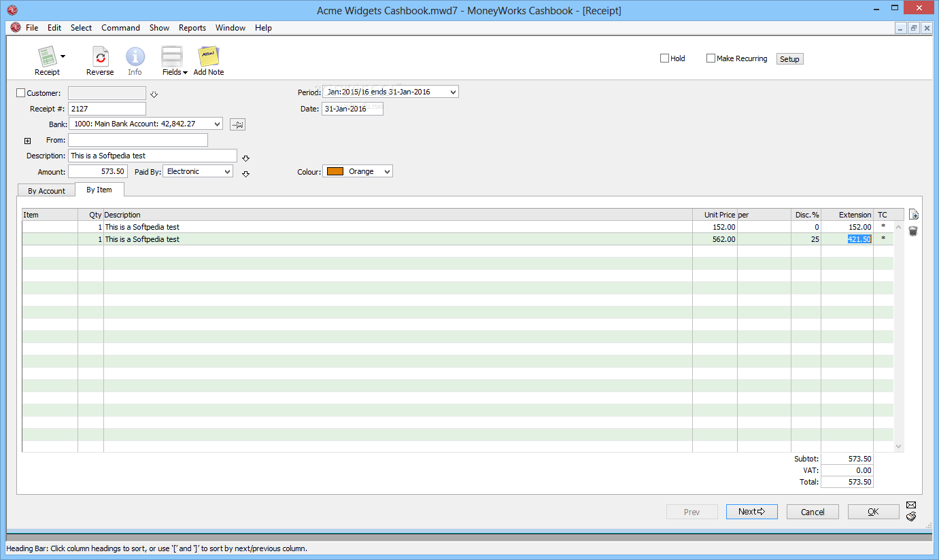The image size is (939, 560).
Task: Click the From input field
Action: click(138, 140)
